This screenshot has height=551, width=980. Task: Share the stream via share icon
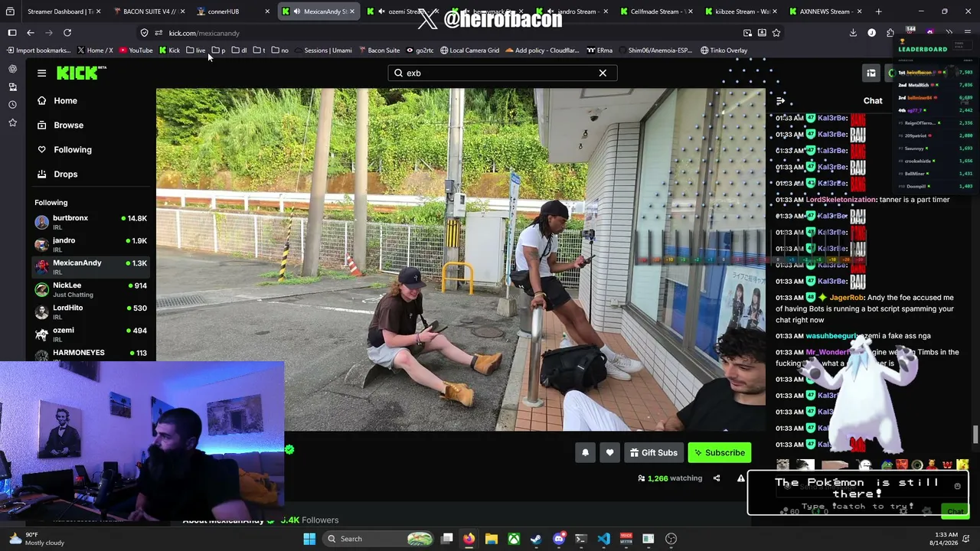pyautogui.click(x=717, y=478)
